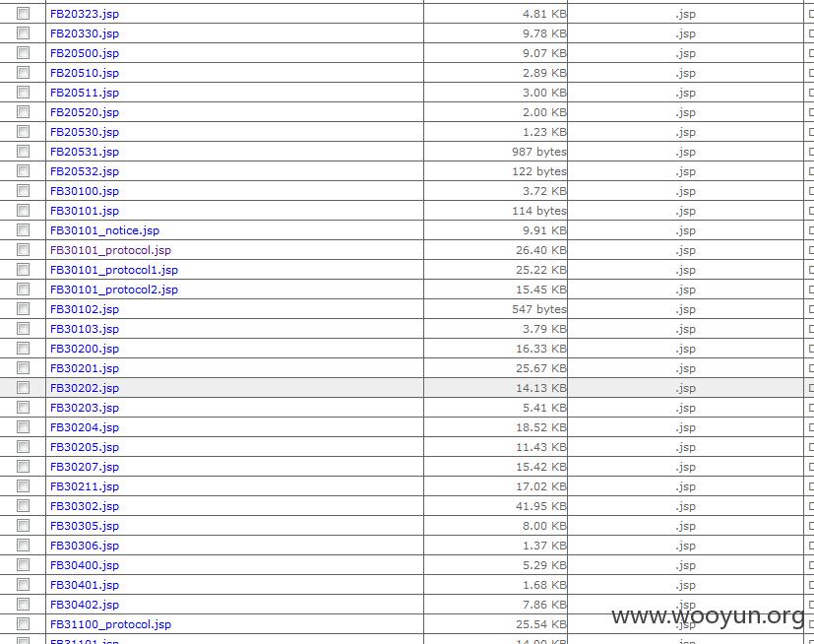Open FB30101.jsp file

coord(85,211)
